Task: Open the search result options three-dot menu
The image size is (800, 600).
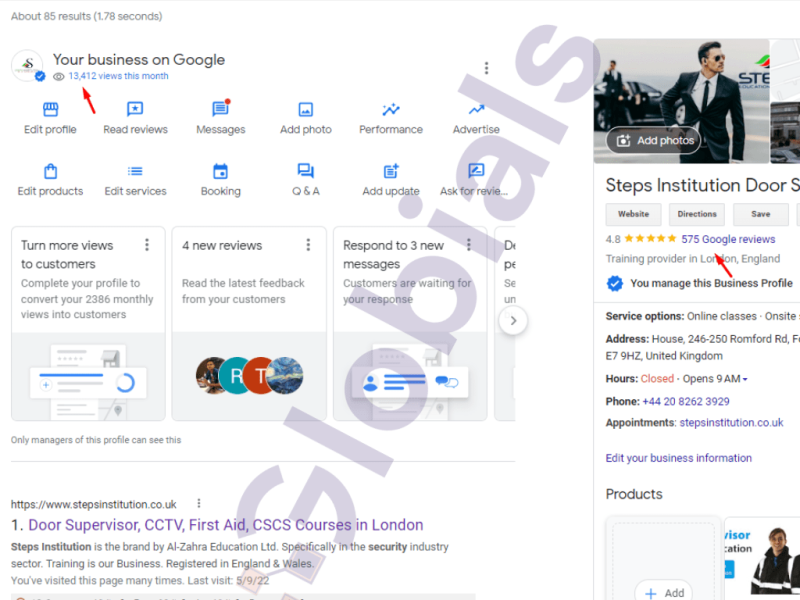Action: 199,504
